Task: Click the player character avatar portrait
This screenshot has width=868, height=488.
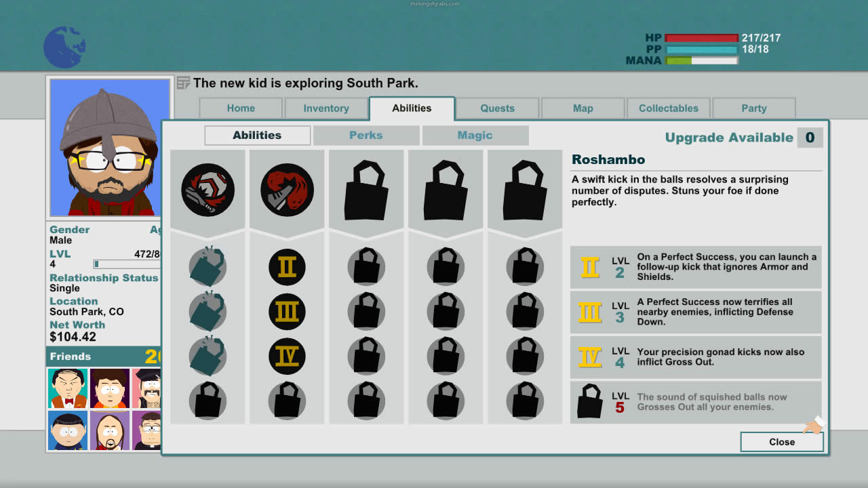Action: point(109,148)
